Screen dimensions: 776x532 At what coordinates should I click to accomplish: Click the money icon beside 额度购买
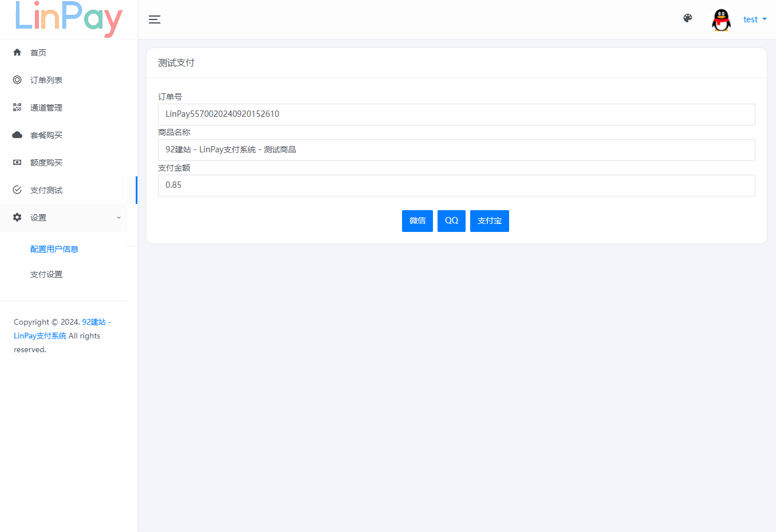(17, 162)
